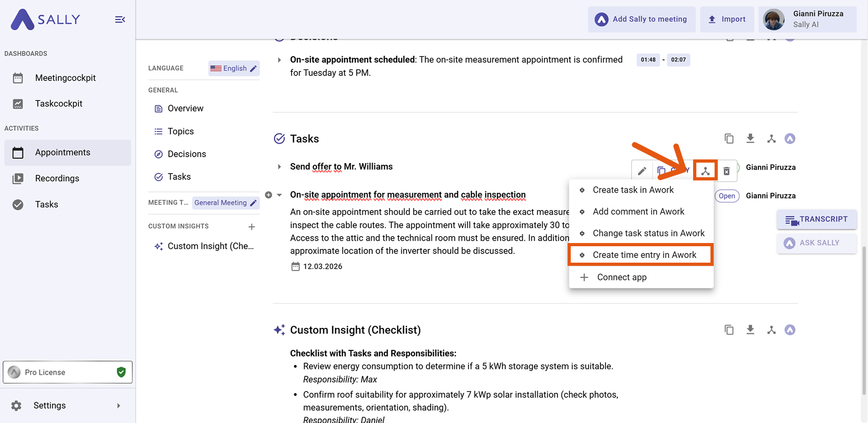Click the share/integration icon on the Williams task

pyautogui.click(x=705, y=171)
